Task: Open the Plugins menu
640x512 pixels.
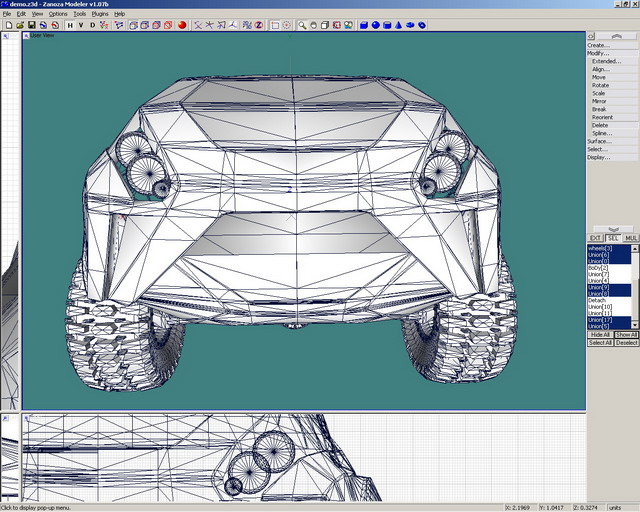Action: coord(100,14)
